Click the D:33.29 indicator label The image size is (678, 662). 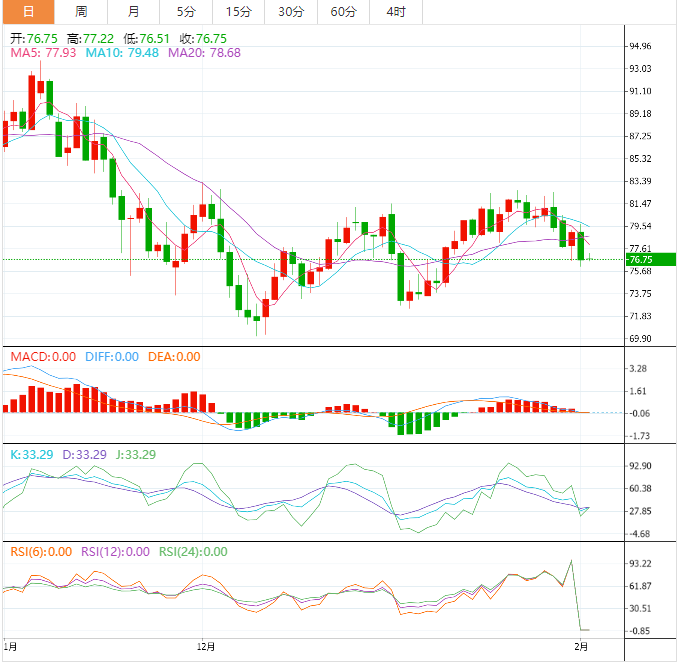pos(85,455)
